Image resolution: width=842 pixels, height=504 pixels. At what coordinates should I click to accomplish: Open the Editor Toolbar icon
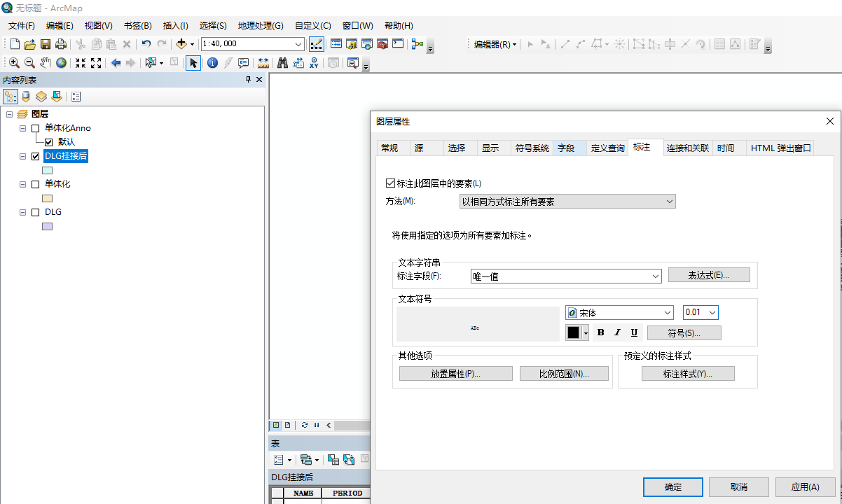[317, 44]
